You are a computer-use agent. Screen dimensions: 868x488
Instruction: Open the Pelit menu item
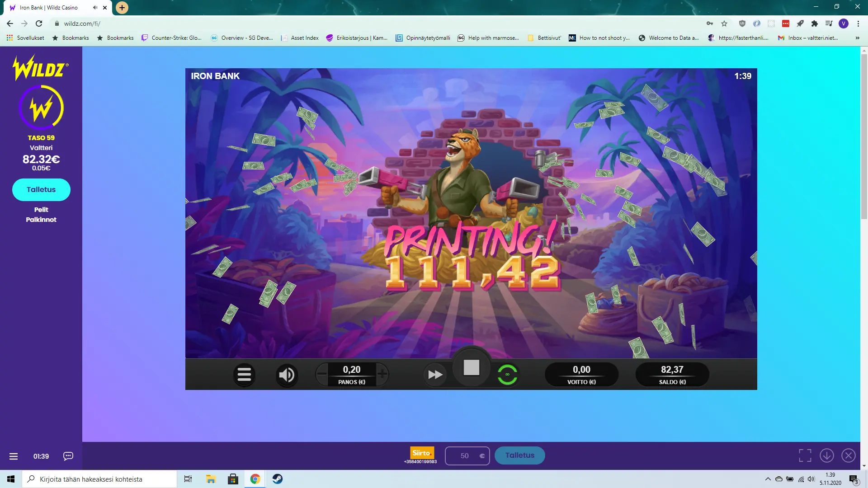point(41,210)
